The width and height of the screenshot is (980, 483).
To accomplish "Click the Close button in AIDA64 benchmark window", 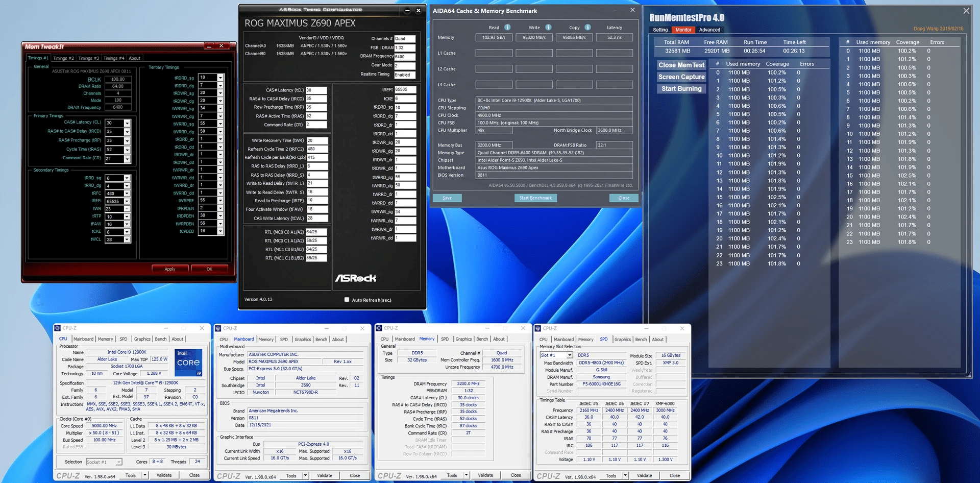I will click(x=624, y=198).
